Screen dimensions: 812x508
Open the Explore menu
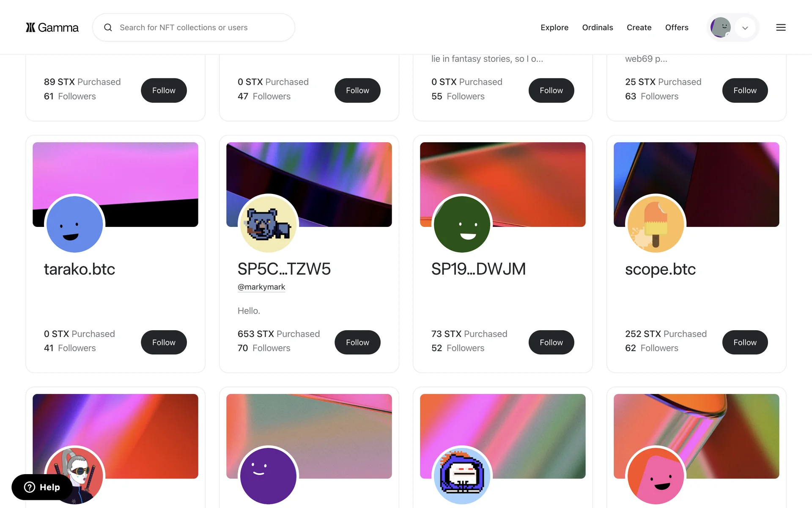[554, 28]
